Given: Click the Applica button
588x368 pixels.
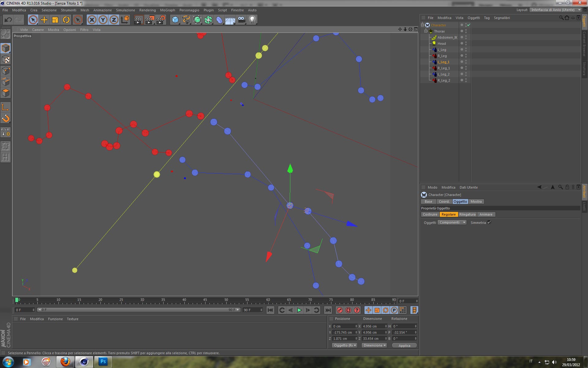Looking at the screenshot, I should (x=404, y=345).
